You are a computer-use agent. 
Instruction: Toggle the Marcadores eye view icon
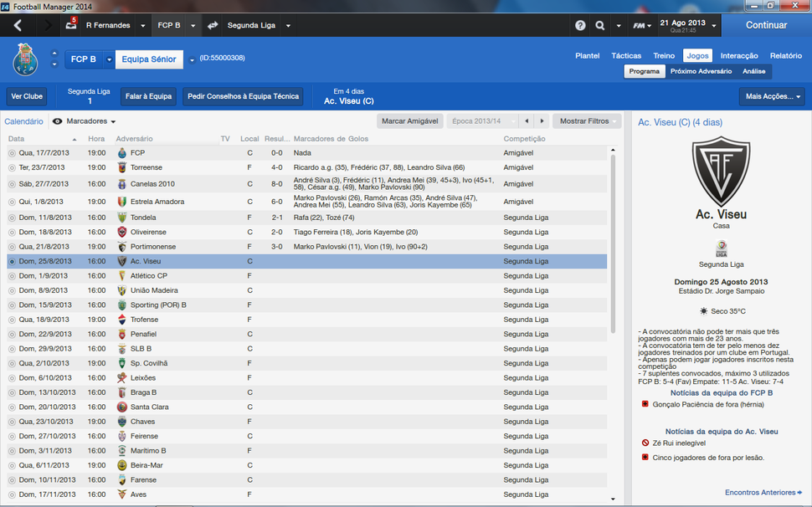coord(58,121)
